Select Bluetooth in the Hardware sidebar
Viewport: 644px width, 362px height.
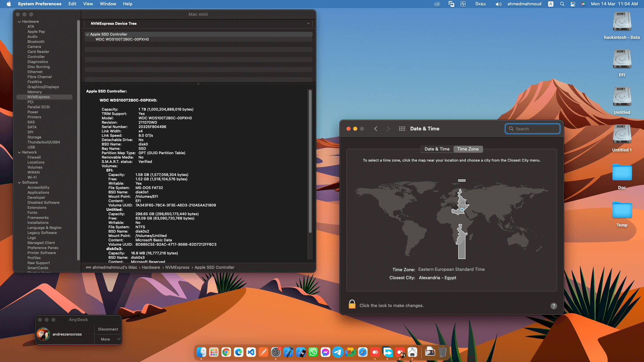pos(36,42)
